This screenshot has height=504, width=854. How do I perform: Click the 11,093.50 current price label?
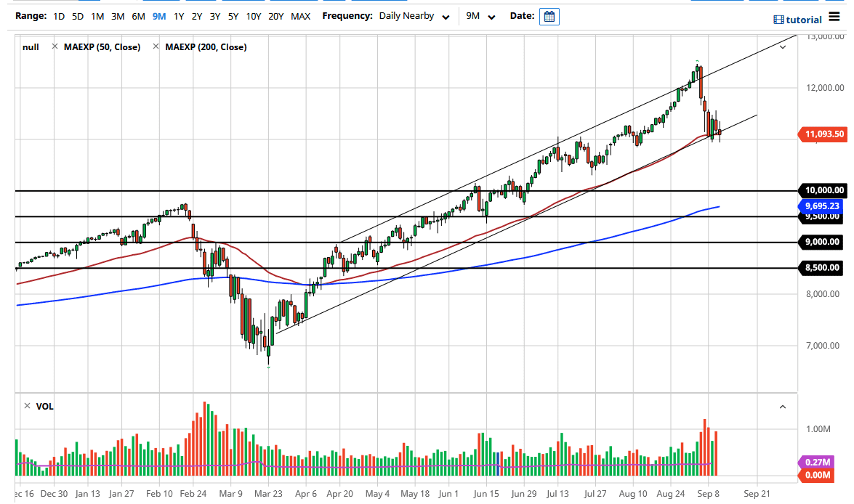(x=824, y=134)
